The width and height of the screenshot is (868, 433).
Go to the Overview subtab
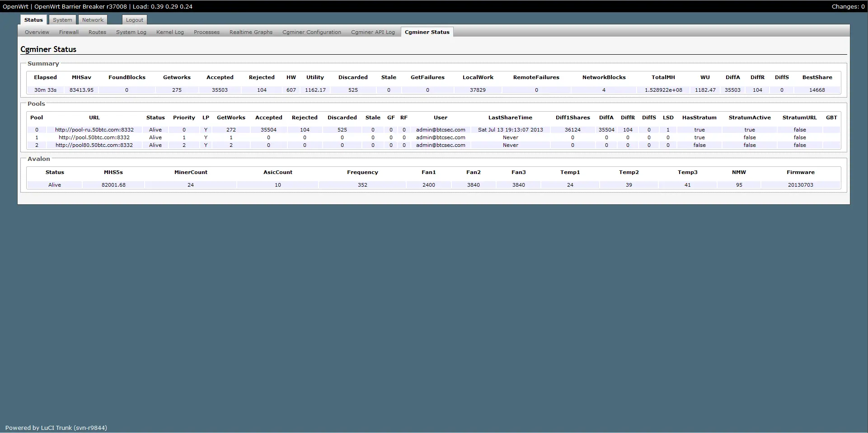37,32
